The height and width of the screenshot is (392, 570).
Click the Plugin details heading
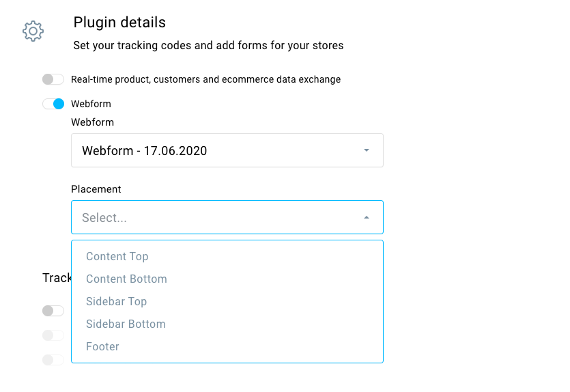(119, 23)
